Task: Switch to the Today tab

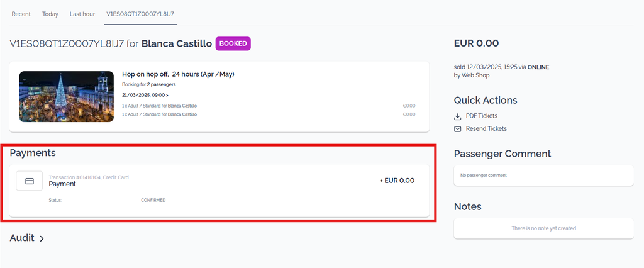Action: [x=50, y=14]
